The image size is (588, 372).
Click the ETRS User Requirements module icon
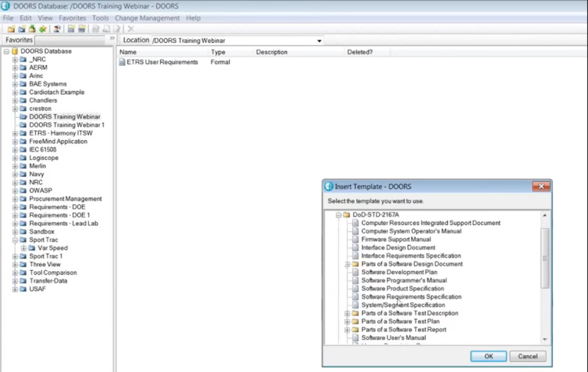(x=122, y=62)
